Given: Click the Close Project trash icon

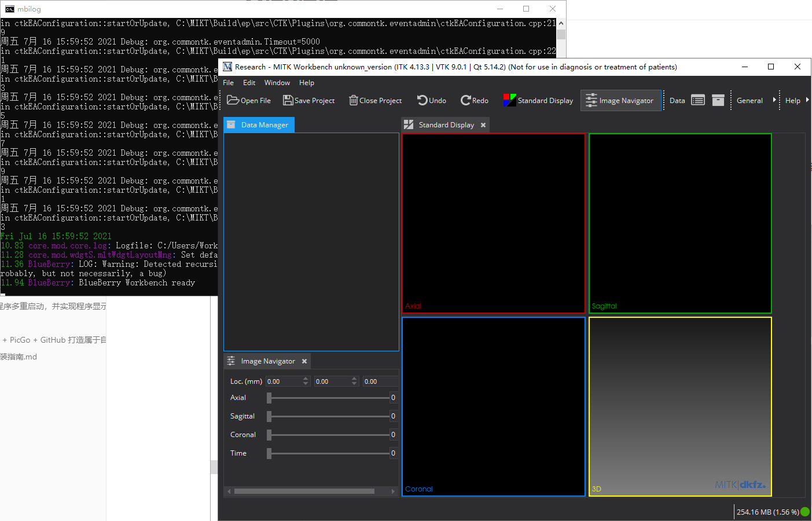Looking at the screenshot, I should (353, 100).
